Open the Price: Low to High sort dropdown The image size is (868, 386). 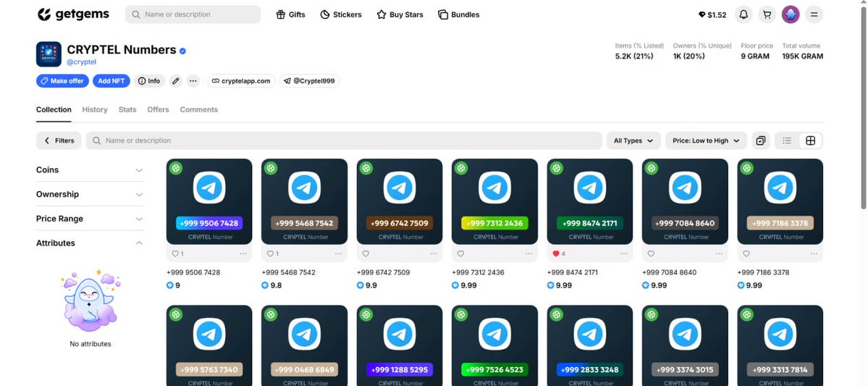707,140
